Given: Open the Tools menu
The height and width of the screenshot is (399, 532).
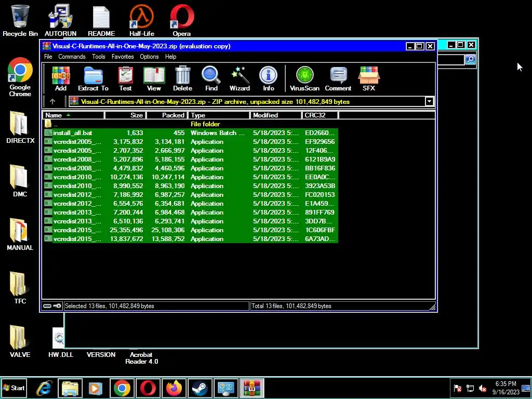Looking at the screenshot, I should pos(98,57).
